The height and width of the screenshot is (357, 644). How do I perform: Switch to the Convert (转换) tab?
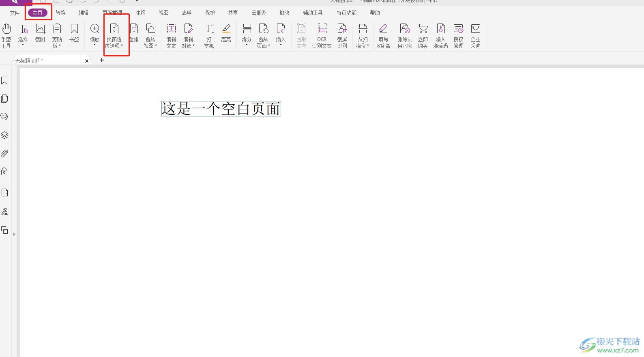point(61,13)
